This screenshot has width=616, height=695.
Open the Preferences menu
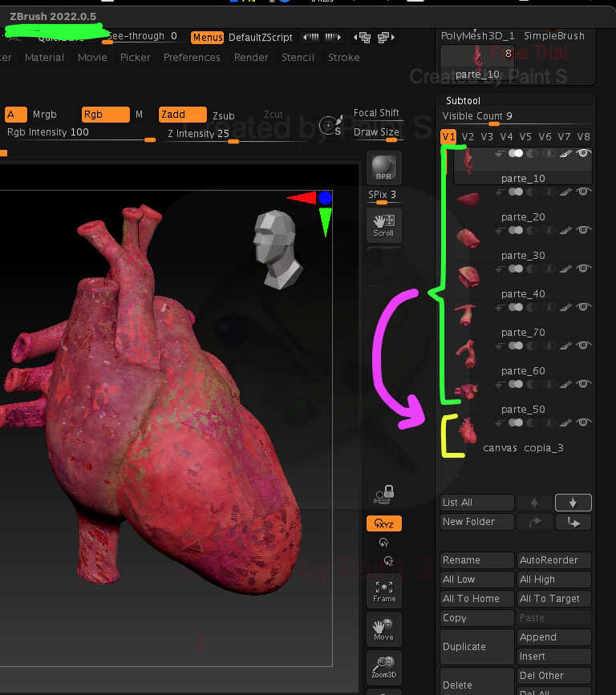point(192,58)
